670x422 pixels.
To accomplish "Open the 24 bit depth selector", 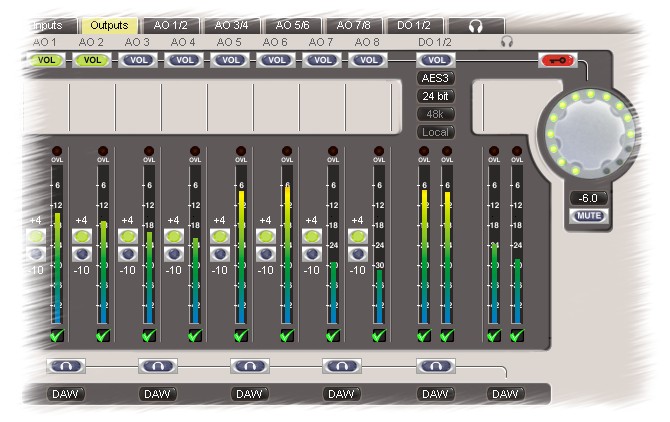I will (436, 96).
